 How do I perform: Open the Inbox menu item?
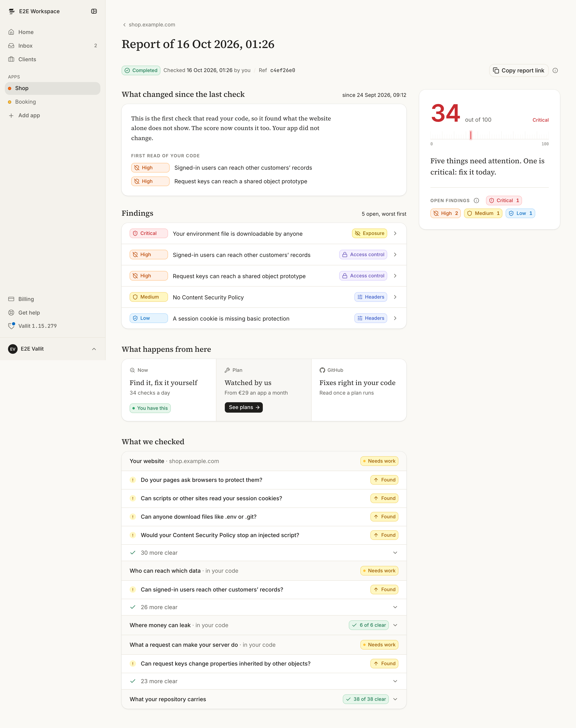point(53,46)
